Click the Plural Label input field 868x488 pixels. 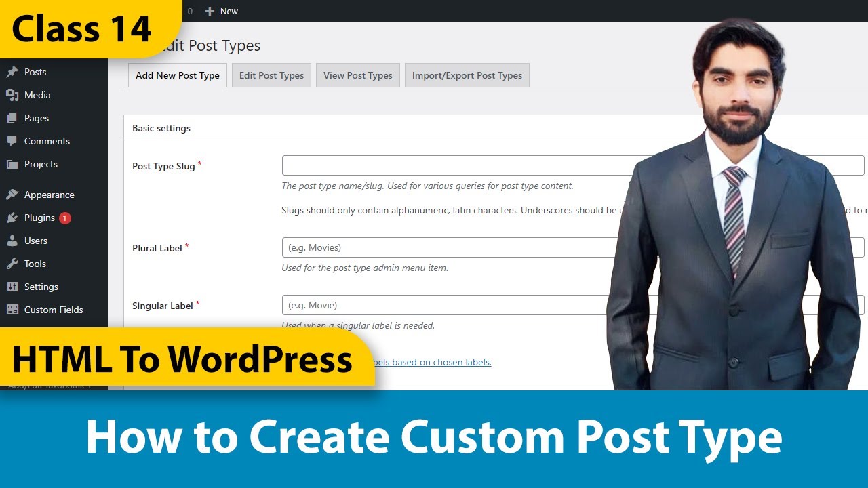pos(573,247)
